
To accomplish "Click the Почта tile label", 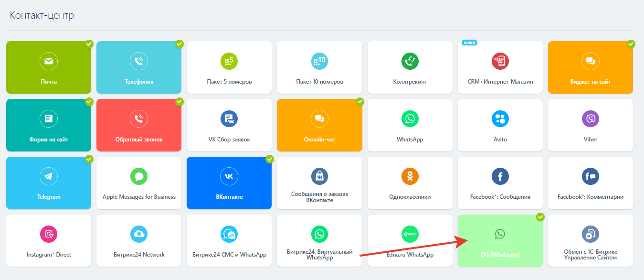I will coord(49,82).
